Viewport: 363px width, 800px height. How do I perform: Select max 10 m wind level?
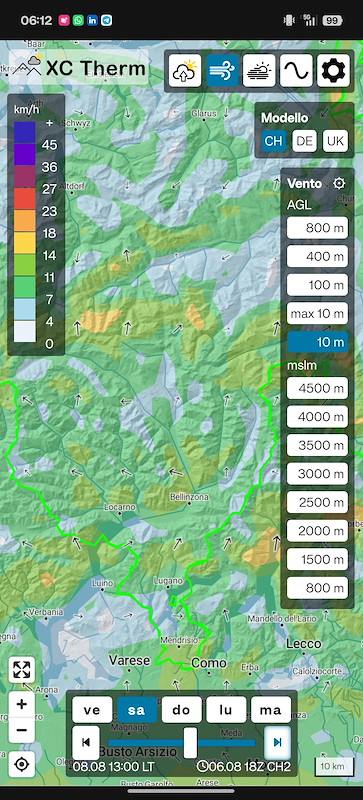tap(317, 313)
